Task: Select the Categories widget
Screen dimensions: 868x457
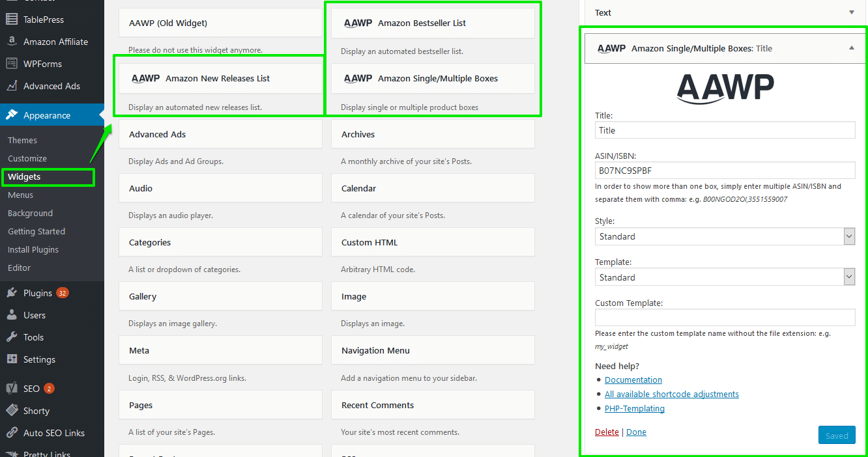Action: [220, 242]
